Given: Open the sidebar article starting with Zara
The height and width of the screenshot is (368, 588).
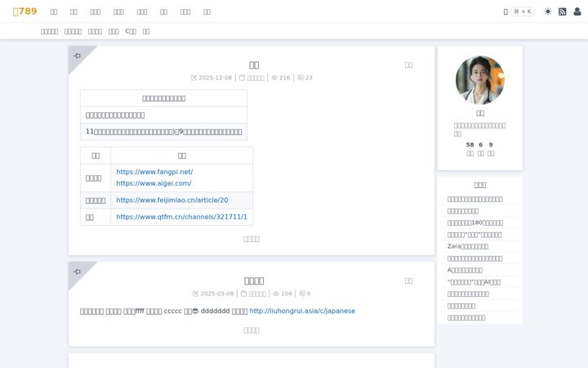Looking at the screenshot, I should click(x=468, y=246).
